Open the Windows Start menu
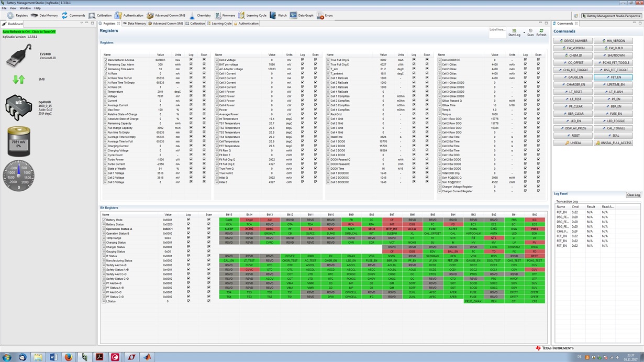The height and width of the screenshot is (362, 644). coord(7,357)
